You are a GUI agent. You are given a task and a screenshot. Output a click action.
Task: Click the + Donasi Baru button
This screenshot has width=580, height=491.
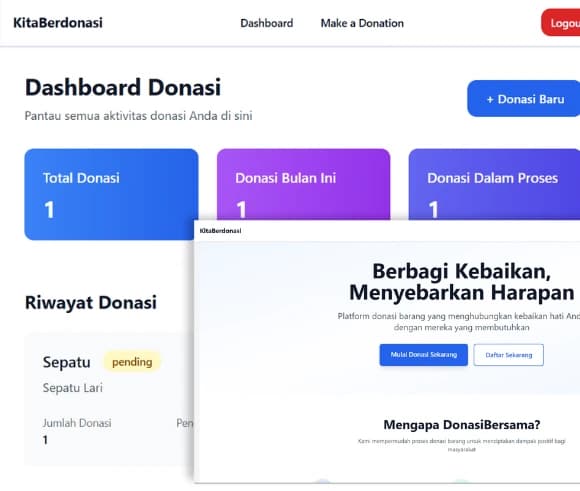[x=524, y=99]
